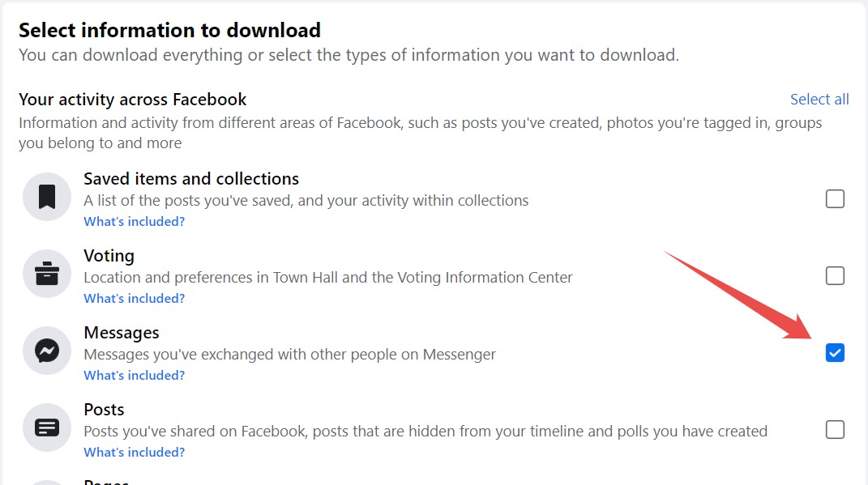Click the Posts heading text

105,409
